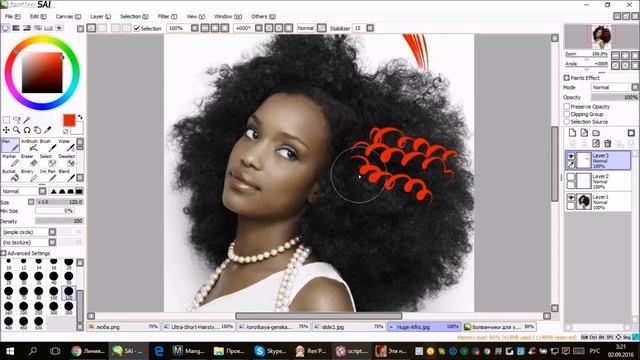Create a new linework layer
Viewport: 640px width, 360px height.
click(584, 133)
